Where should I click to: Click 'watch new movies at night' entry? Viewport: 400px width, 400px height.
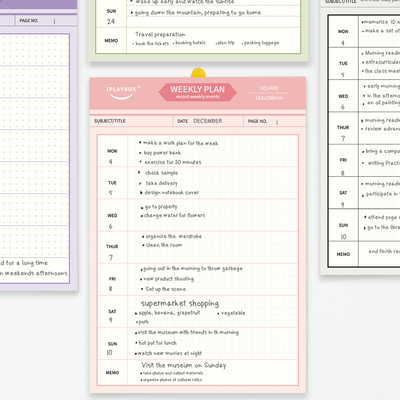pyautogui.click(x=170, y=353)
